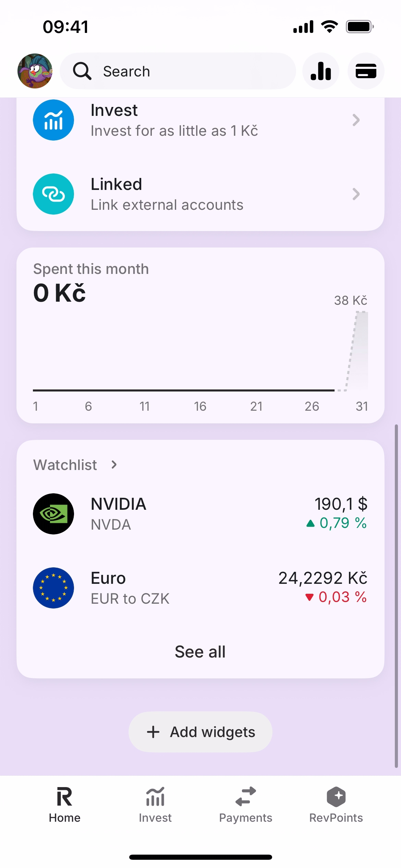Screen dimensions: 401x868
Task: Click the vertical scrollbar on the right
Action: point(396,596)
